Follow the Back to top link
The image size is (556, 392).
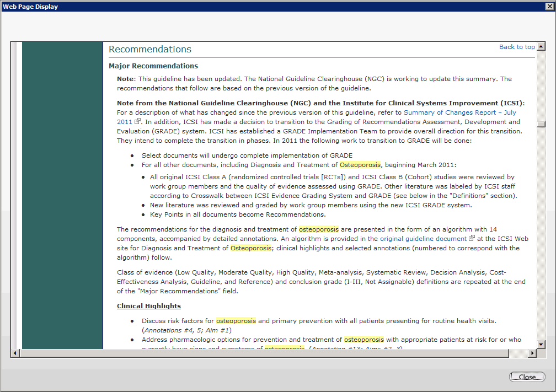tap(517, 47)
